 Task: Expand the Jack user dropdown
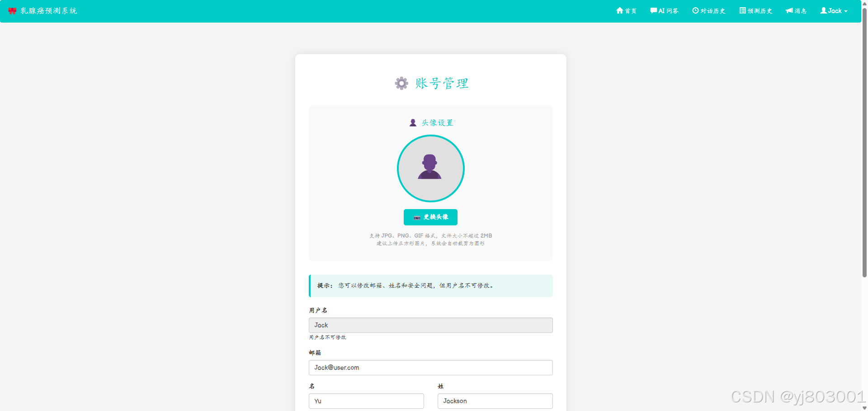pos(834,11)
